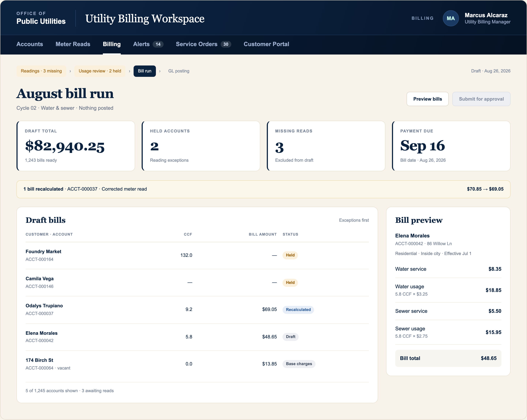Click the Utility Billing Workspace title

pos(145,19)
